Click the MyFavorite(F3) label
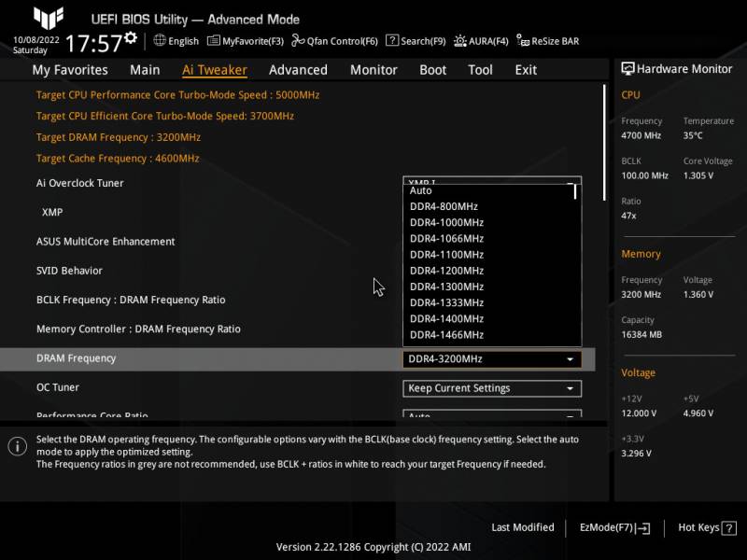 [253, 41]
